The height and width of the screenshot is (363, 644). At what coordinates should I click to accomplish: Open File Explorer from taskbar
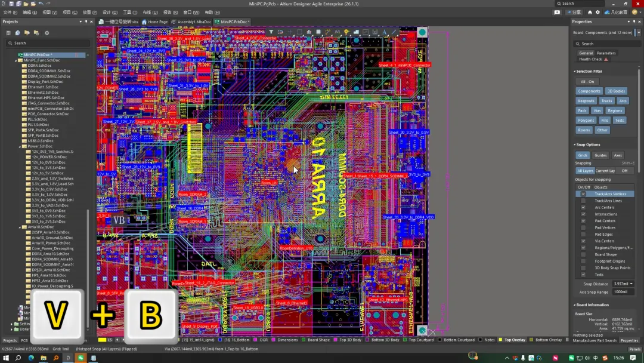(44, 358)
